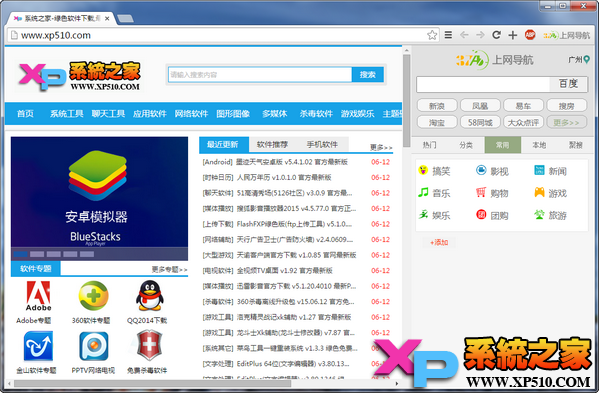Open the 易车 quick link button
The image size is (599, 393).
(x=523, y=105)
